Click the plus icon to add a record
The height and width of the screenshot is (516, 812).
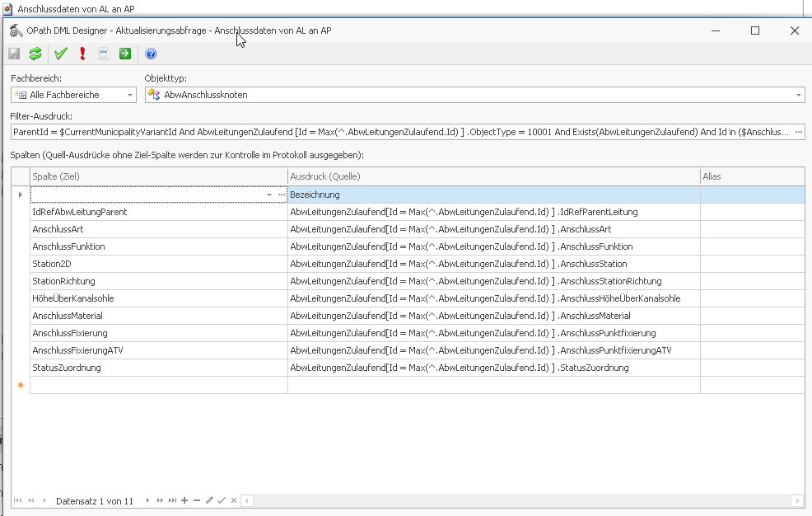(x=184, y=500)
